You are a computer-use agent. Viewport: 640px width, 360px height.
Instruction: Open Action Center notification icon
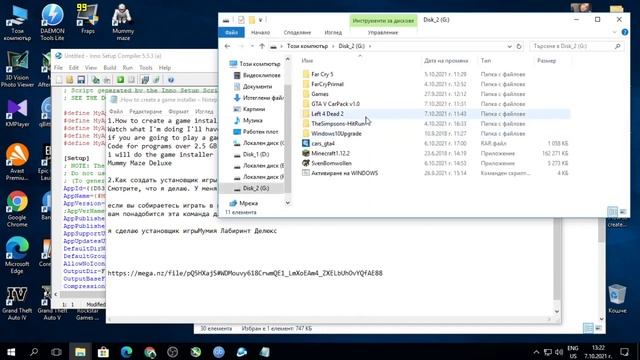click(x=624, y=352)
